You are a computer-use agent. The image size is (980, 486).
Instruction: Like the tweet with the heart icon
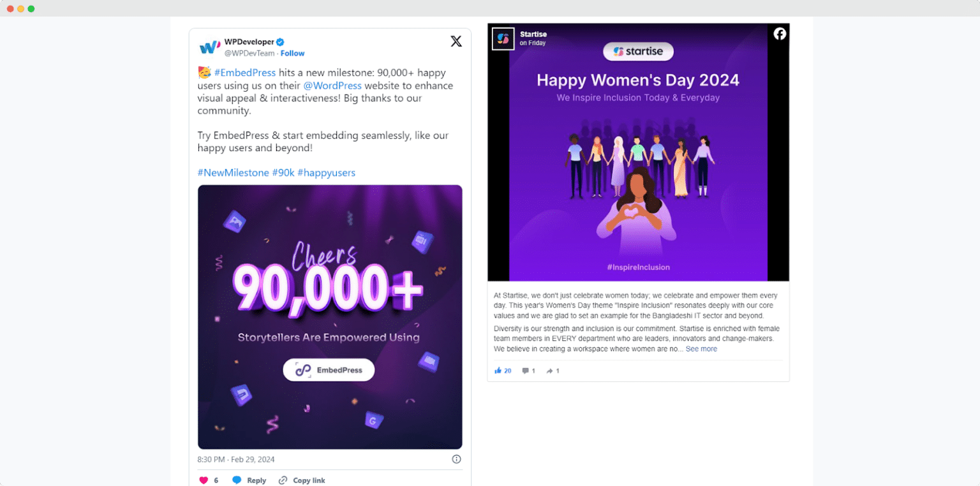[204, 480]
